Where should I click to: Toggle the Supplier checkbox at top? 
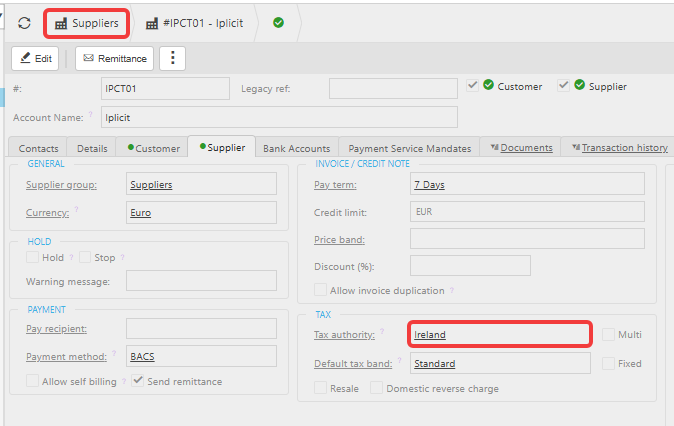coord(564,85)
